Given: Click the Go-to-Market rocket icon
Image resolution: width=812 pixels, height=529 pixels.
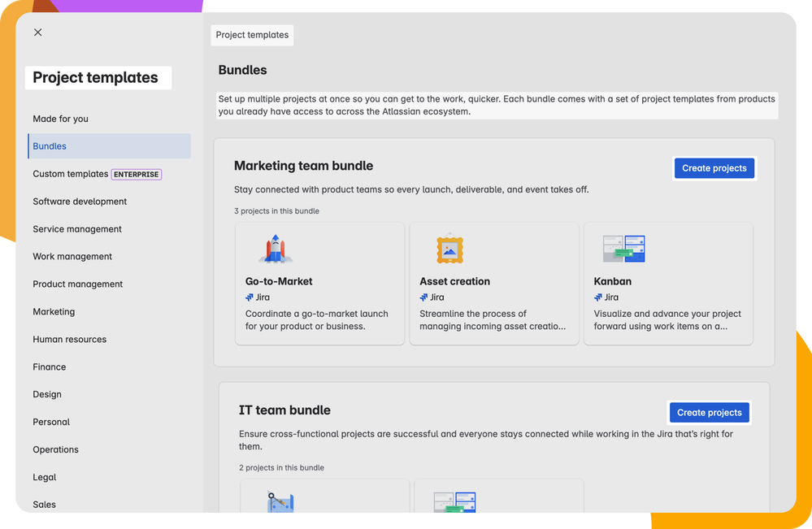Looking at the screenshot, I should click(276, 249).
